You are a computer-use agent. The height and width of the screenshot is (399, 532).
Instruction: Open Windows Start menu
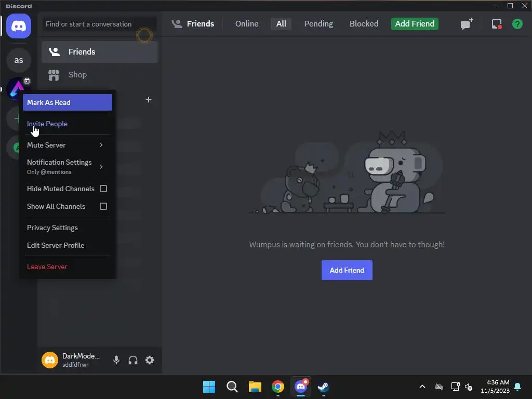point(209,387)
